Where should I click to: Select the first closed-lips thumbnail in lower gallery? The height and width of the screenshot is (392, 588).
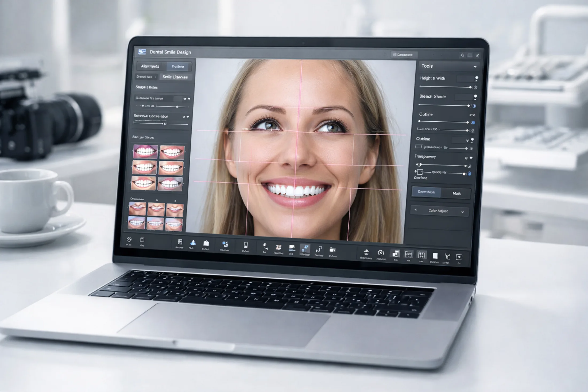(137, 209)
